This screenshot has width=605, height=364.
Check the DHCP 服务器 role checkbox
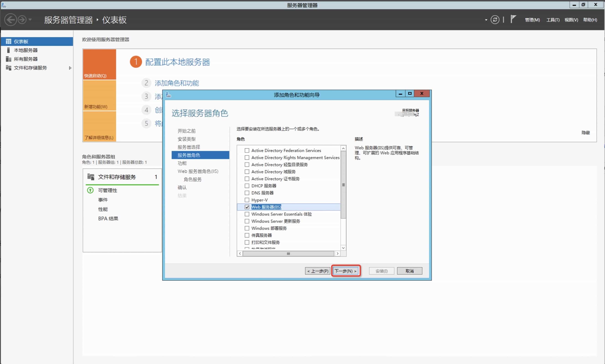pyautogui.click(x=247, y=186)
